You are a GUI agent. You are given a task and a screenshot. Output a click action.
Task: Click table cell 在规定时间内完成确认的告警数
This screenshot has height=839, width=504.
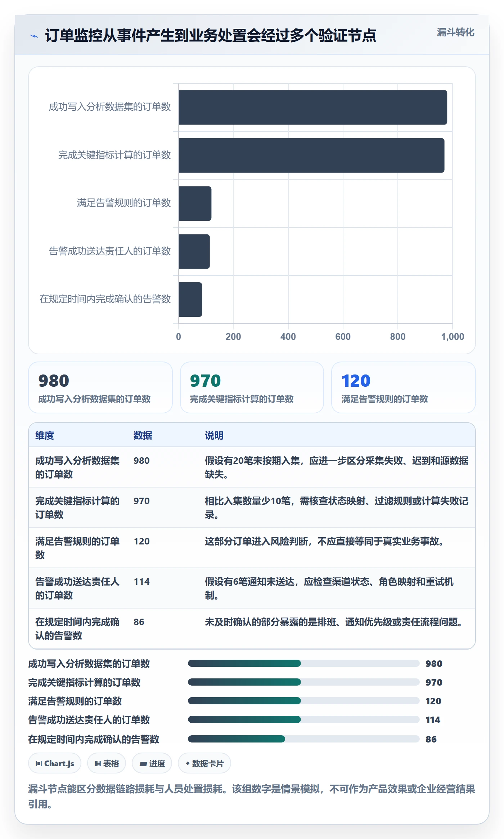pos(77,629)
